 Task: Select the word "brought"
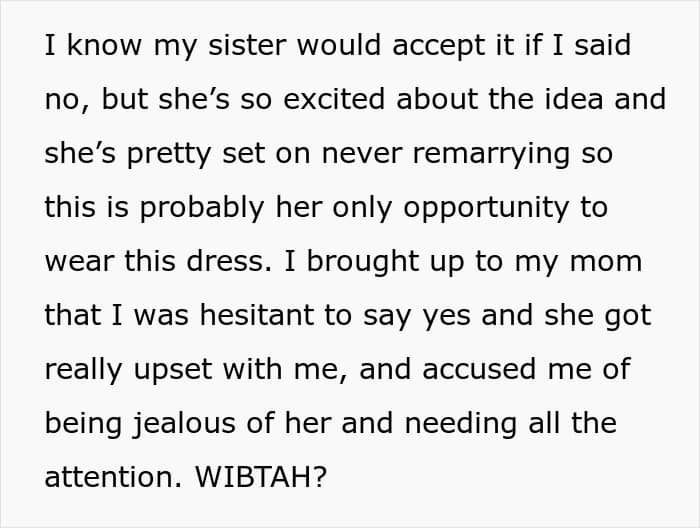(x=363, y=264)
